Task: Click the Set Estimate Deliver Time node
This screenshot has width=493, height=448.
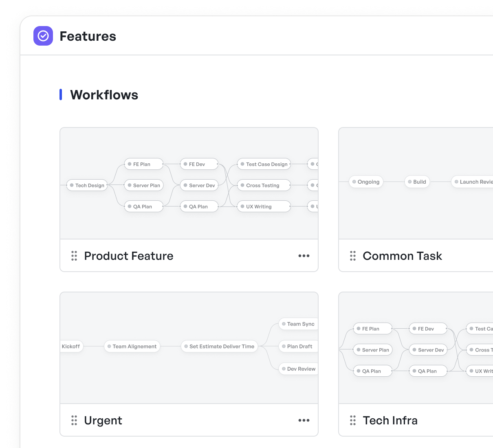Action: point(219,347)
